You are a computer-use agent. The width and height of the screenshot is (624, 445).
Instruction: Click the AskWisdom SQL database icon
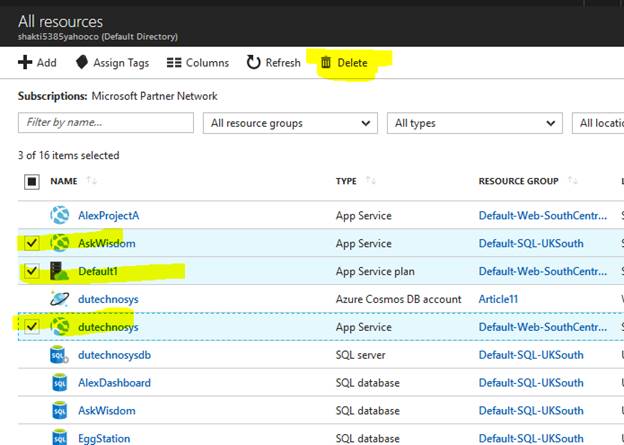[60, 410]
